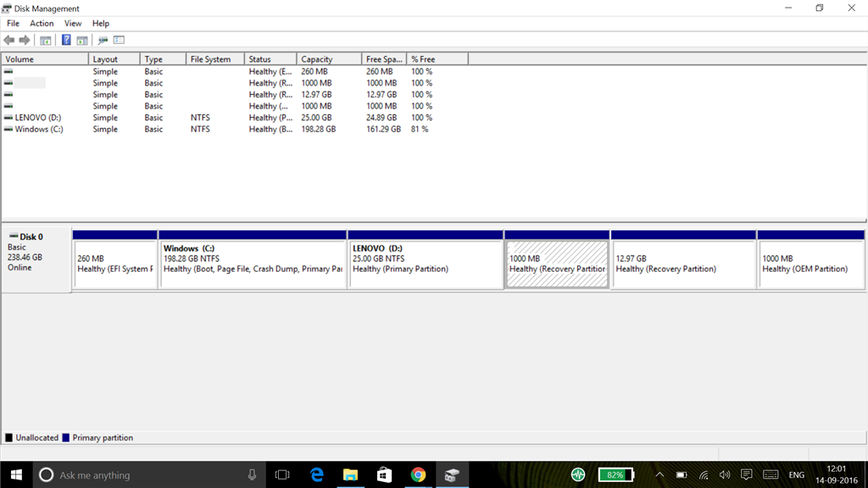
Task: Click the Forward arrow in the toolbar
Action: tap(25, 40)
